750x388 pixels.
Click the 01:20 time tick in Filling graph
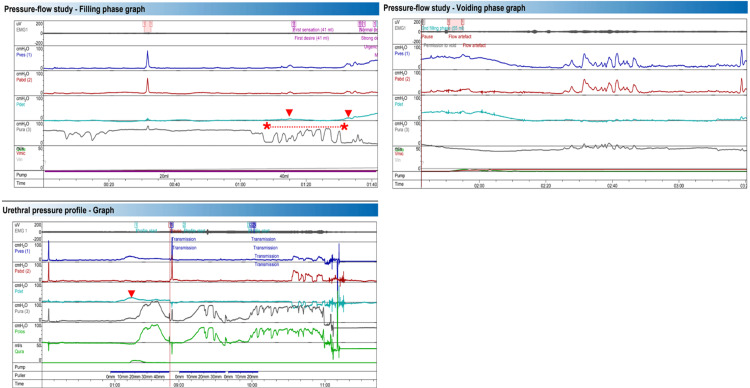coord(306,184)
